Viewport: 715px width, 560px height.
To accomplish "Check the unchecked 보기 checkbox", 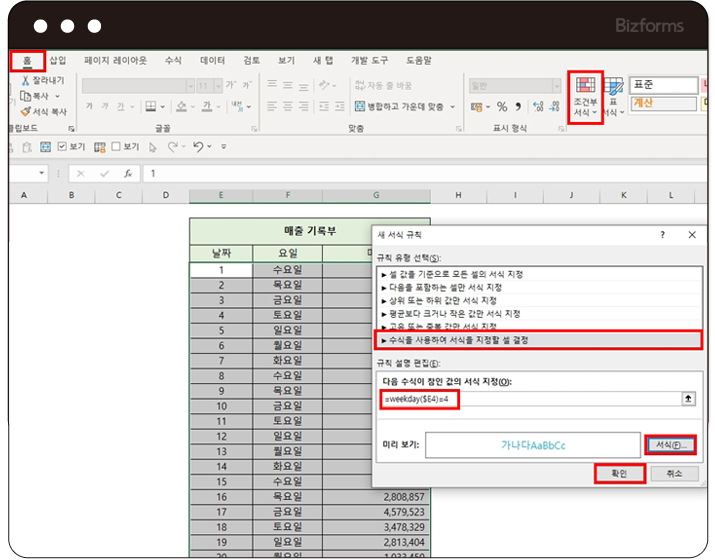I will click(116, 147).
